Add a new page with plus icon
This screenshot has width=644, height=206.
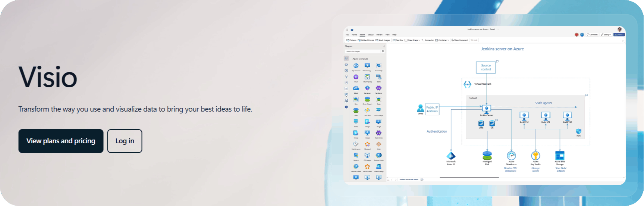point(422,180)
